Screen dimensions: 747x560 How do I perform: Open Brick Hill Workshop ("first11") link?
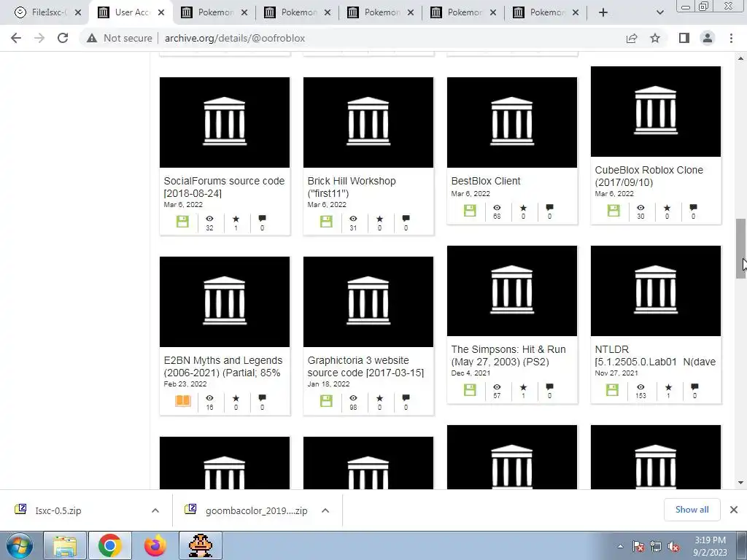[x=352, y=187]
